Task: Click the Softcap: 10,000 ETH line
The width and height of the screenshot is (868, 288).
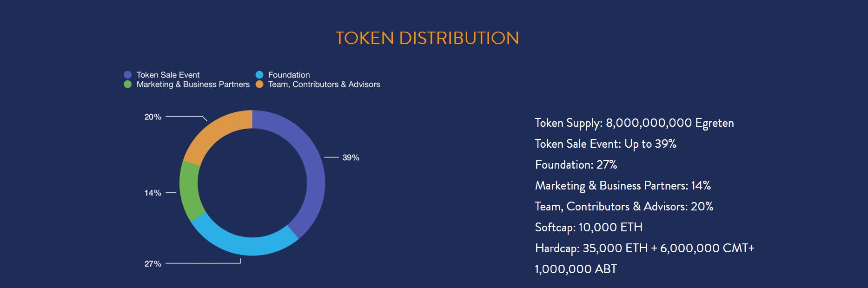Action: (x=589, y=228)
